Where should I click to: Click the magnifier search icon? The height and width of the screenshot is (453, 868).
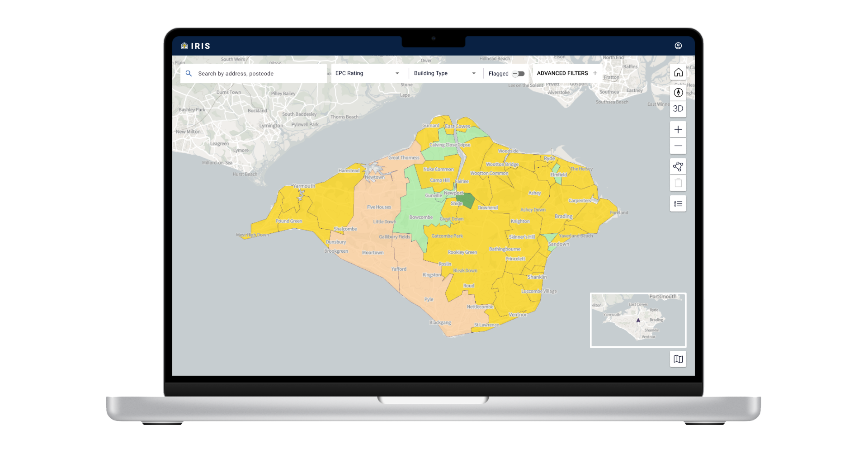pyautogui.click(x=189, y=73)
